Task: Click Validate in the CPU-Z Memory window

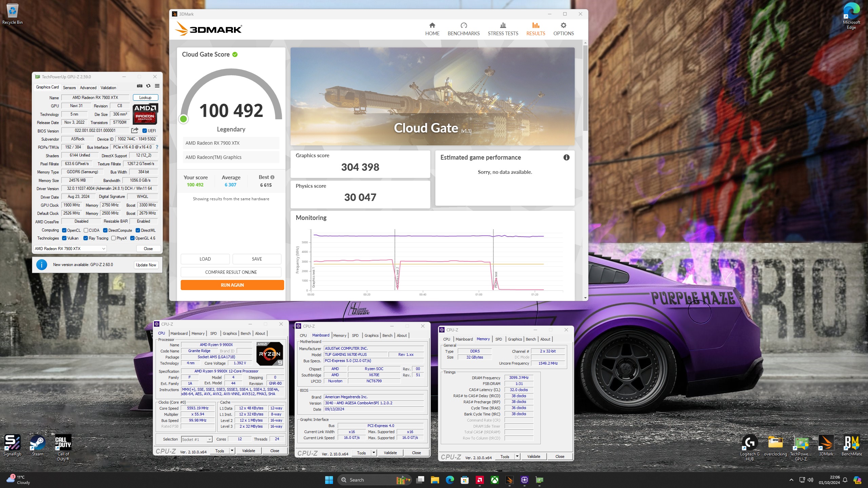Action: [x=534, y=456]
